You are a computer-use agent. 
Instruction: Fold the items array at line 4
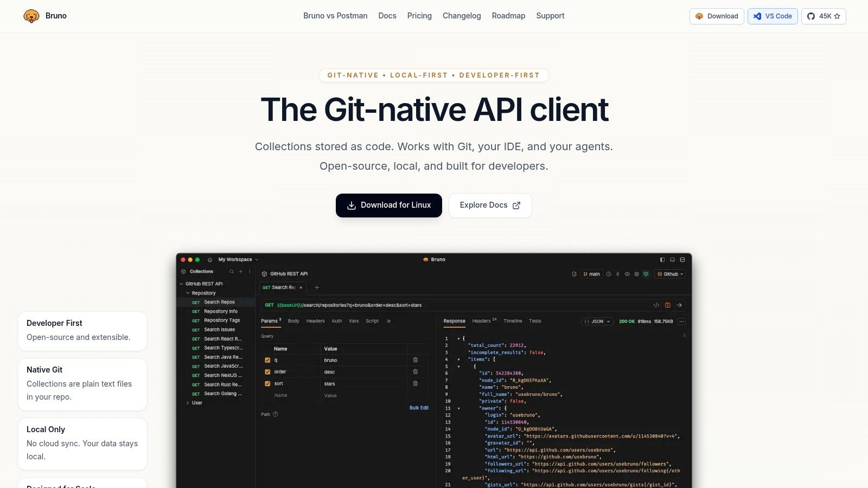click(458, 359)
